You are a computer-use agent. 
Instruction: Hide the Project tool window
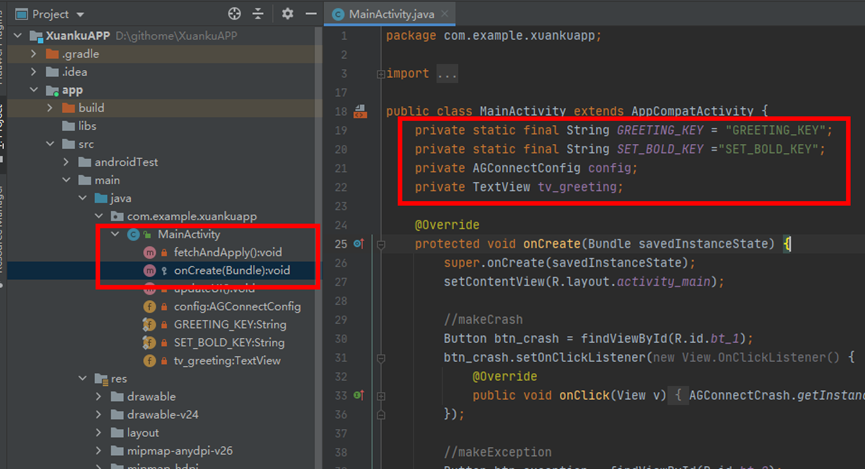coord(308,14)
